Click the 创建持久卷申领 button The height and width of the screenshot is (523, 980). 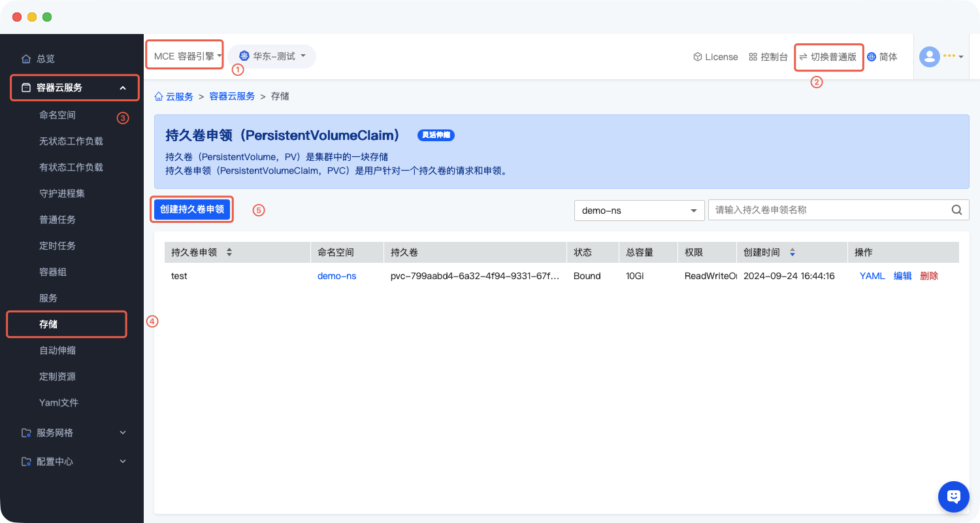[x=192, y=209]
